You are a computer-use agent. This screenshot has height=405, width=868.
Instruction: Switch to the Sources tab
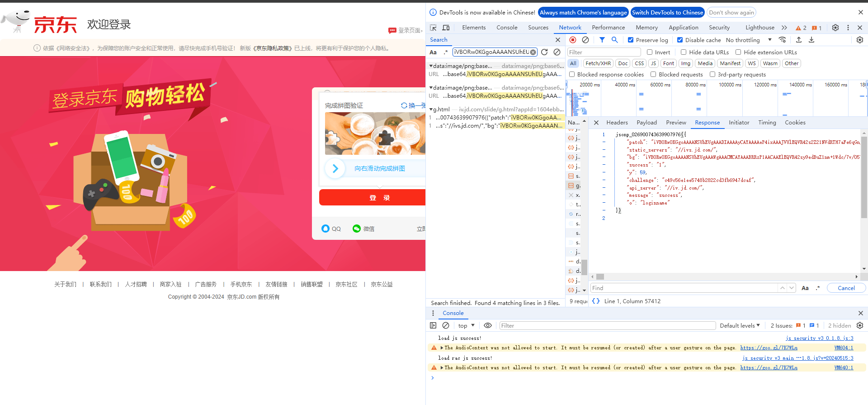tap(538, 28)
